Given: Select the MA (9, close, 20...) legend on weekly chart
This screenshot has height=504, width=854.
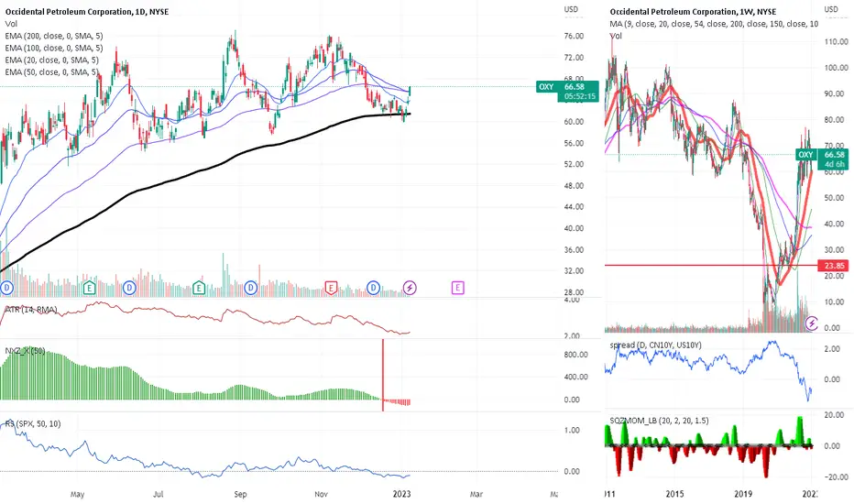Looking at the screenshot, I should tap(714, 24).
